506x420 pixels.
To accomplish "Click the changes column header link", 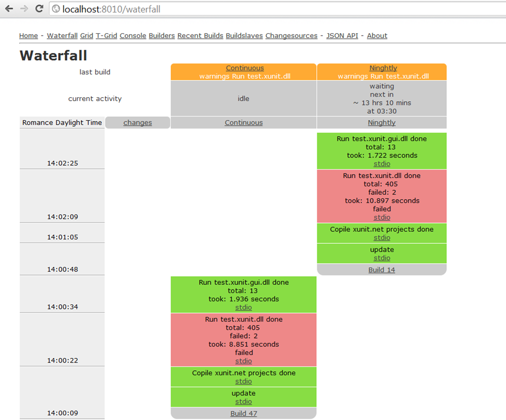I will point(137,122).
